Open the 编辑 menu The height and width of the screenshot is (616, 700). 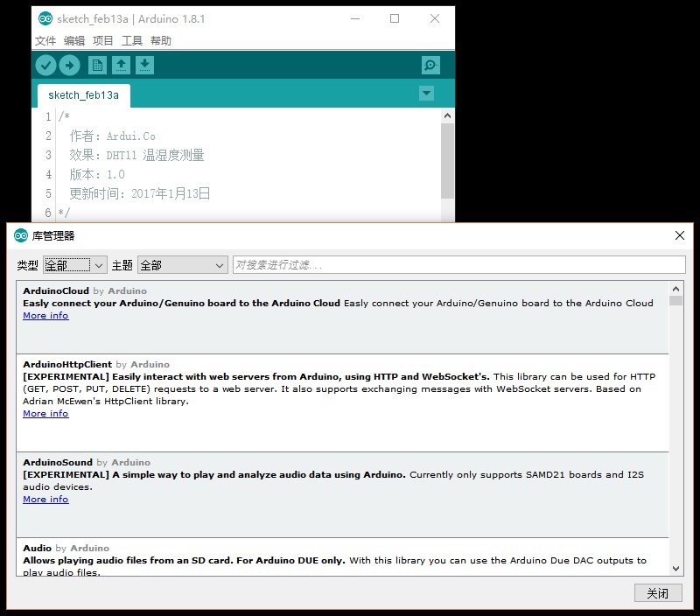click(74, 41)
